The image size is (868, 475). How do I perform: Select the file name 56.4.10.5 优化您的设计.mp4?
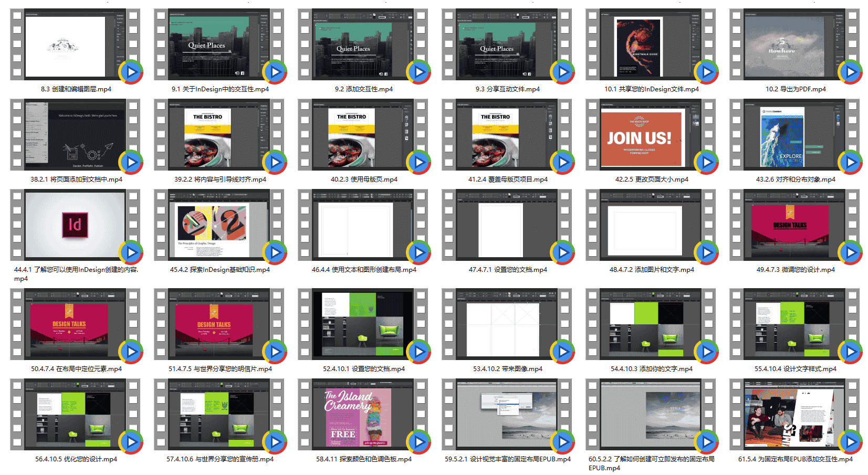[76, 459]
